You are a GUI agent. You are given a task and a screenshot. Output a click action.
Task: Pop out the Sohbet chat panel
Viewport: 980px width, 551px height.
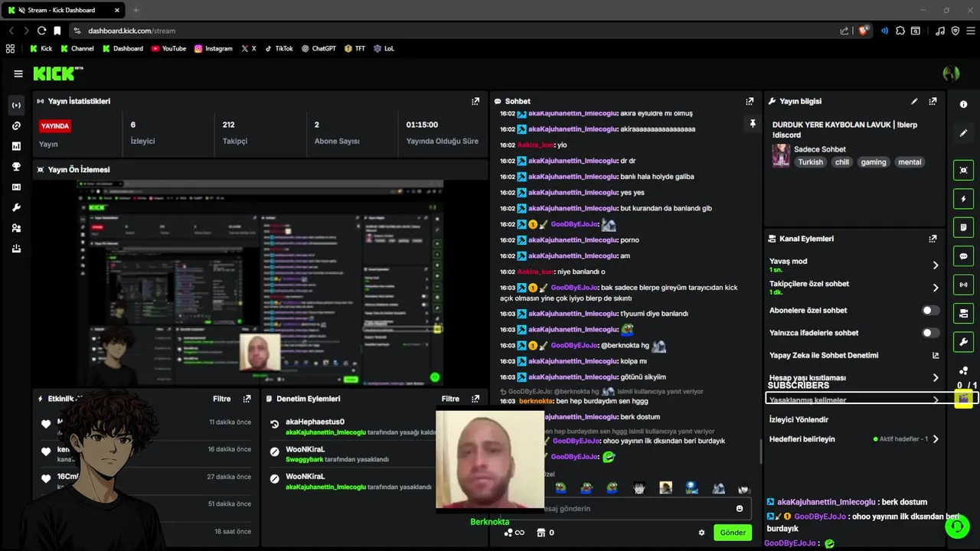click(750, 101)
